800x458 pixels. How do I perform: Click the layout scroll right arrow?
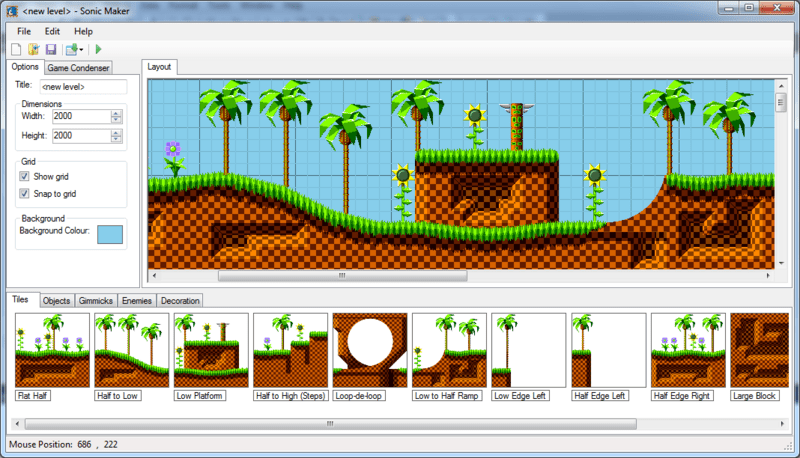tap(768, 276)
